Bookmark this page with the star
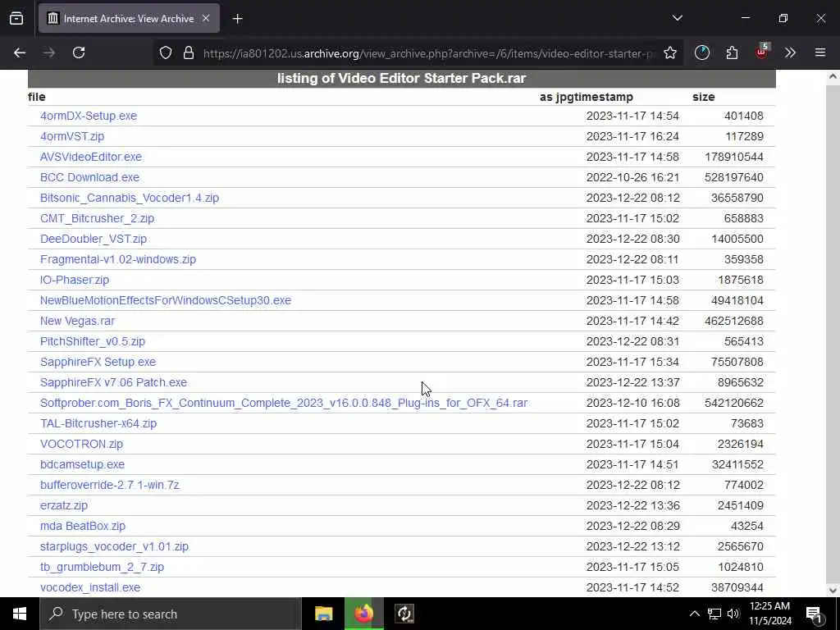This screenshot has width=840, height=630. click(x=669, y=53)
